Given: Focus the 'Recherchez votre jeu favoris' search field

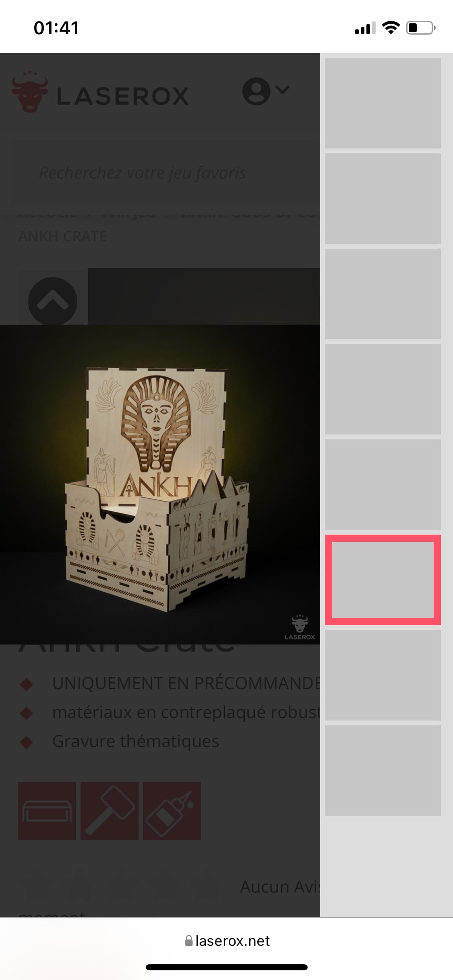Looking at the screenshot, I should click(165, 173).
